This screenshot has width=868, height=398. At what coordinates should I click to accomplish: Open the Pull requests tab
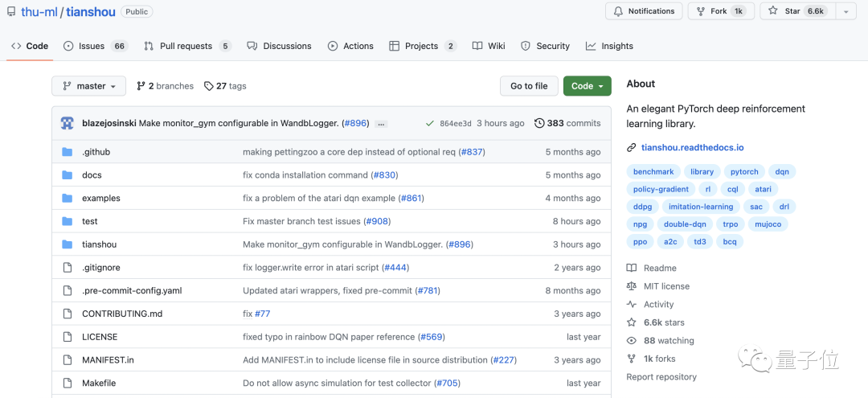pyautogui.click(x=186, y=46)
